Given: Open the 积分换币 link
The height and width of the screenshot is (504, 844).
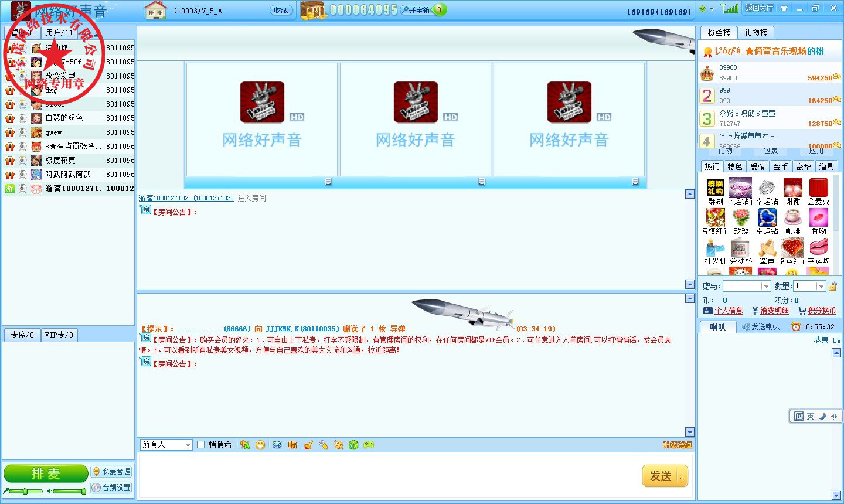Looking at the screenshot, I should (822, 311).
